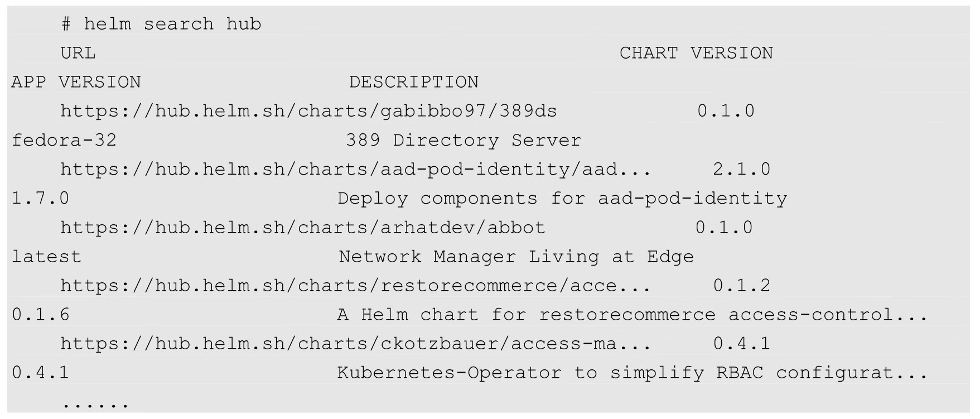
Task: Click the 'latest' app version text
Action: 46,257
